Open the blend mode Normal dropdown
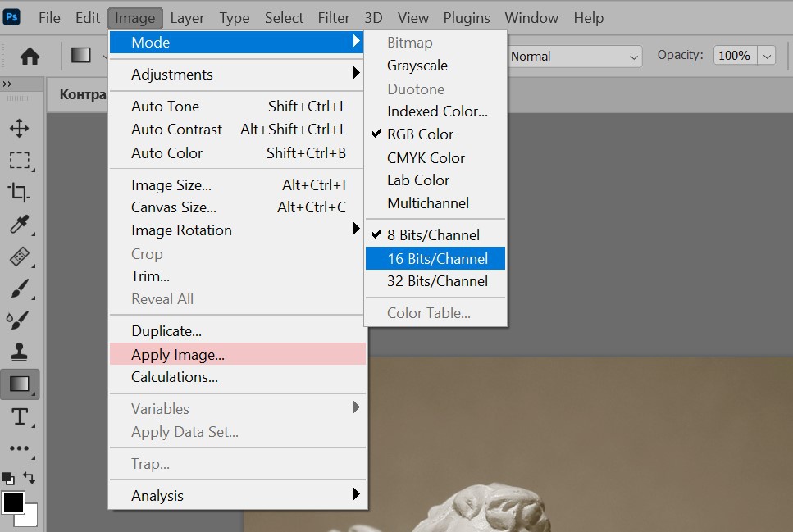Image resolution: width=793 pixels, height=532 pixels. (574, 57)
